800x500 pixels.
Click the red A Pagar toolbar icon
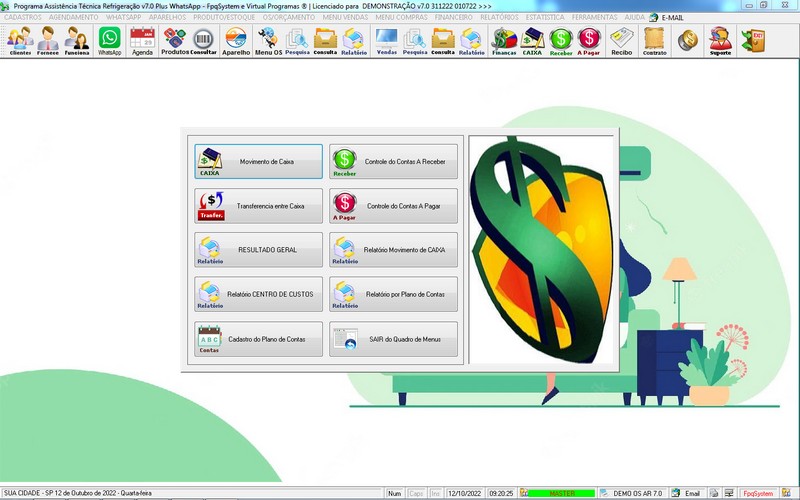coord(589,41)
